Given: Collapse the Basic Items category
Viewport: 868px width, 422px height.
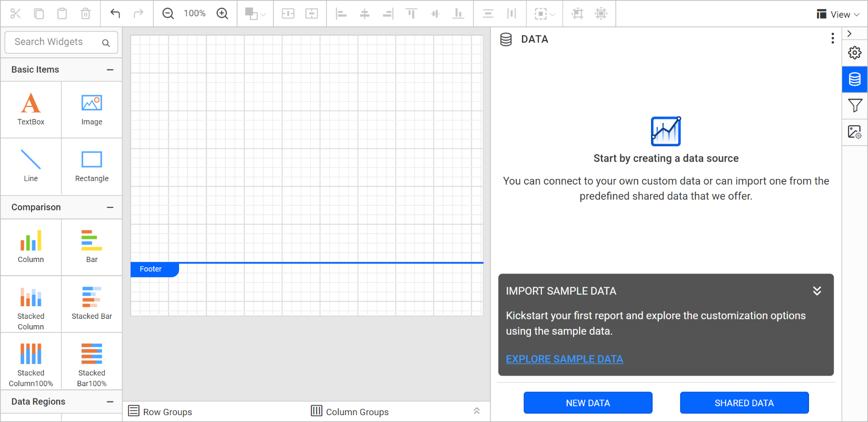Looking at the screenshot, I should coord(110,69).
